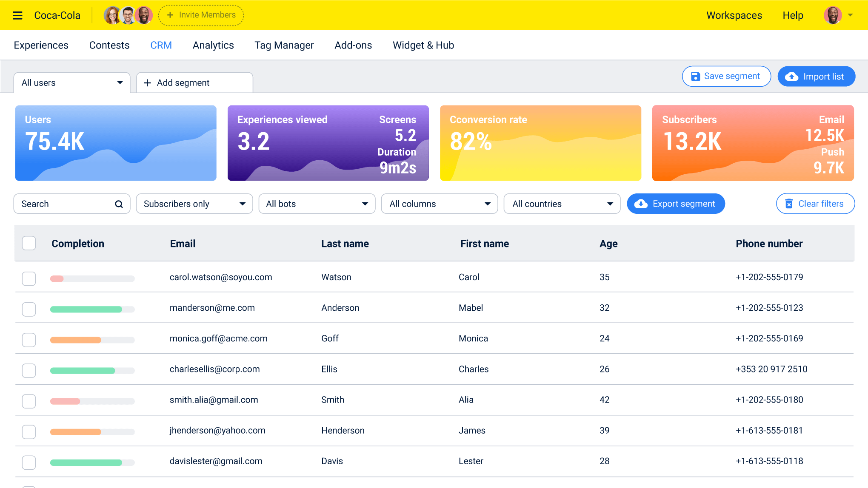
Task: Open the profile avatar at top right
Action: pyautogui.click(x=833, y=15)
